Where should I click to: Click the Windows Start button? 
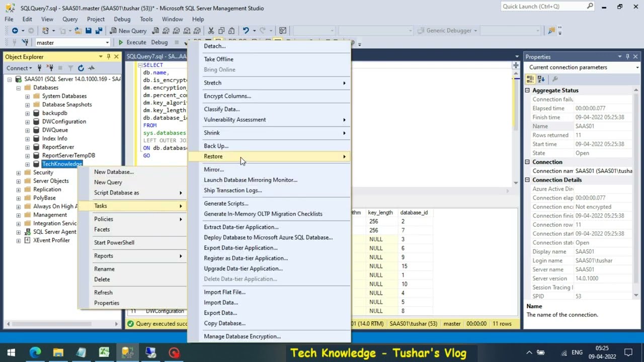[x=11, y=352]
